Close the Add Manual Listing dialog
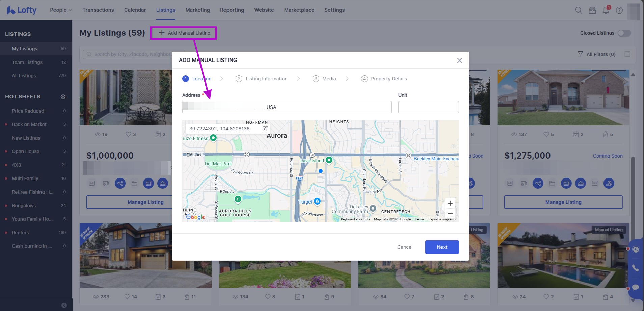644x311 pixels. [459, 61]
